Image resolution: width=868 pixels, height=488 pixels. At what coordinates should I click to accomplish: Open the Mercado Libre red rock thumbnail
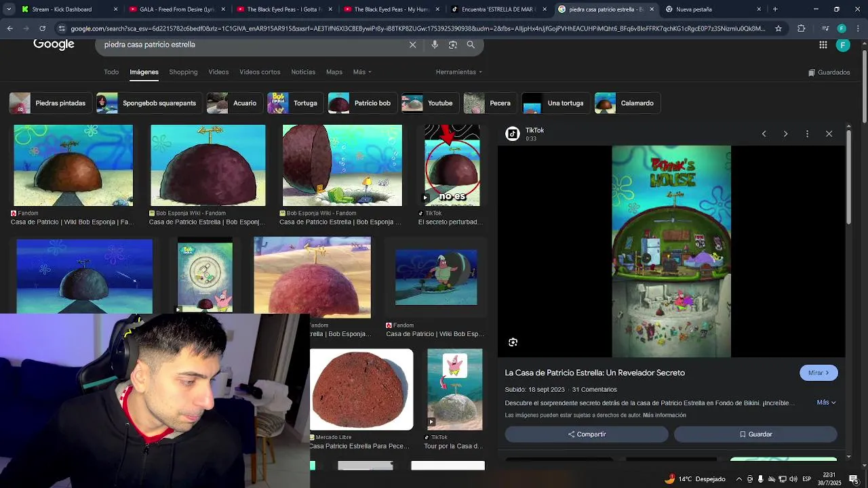361,390
